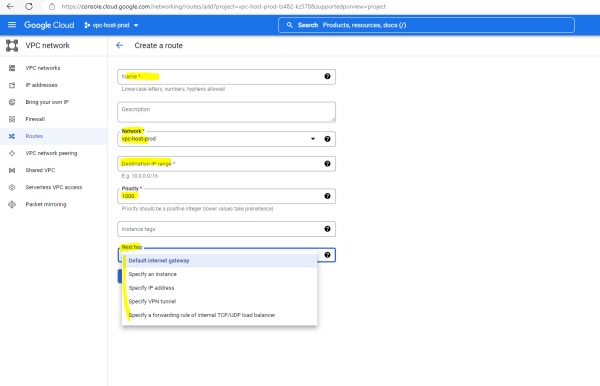The width and height of the screenshot is (600, 386).
Task: Click the help icon for Next hop
Action: point(327,255)
